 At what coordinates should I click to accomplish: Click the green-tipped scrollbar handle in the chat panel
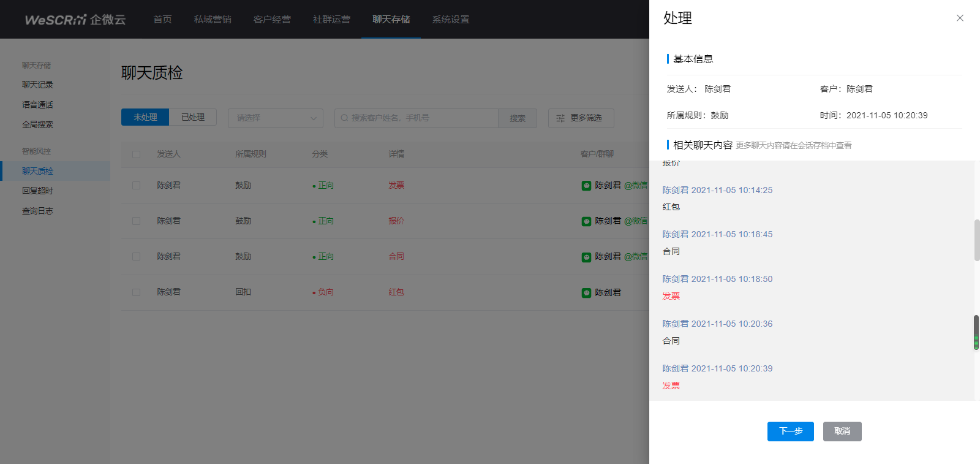(x=976, y=333)
